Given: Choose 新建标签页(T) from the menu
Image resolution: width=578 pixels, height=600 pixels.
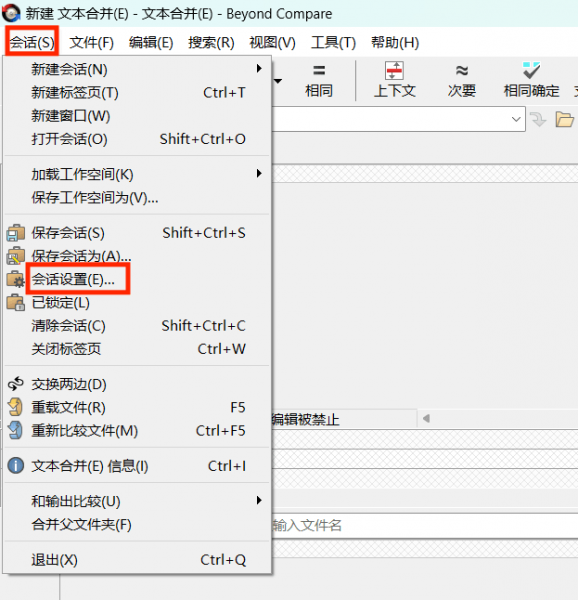Looking at the screenshot, I should (x=137, y=93).
